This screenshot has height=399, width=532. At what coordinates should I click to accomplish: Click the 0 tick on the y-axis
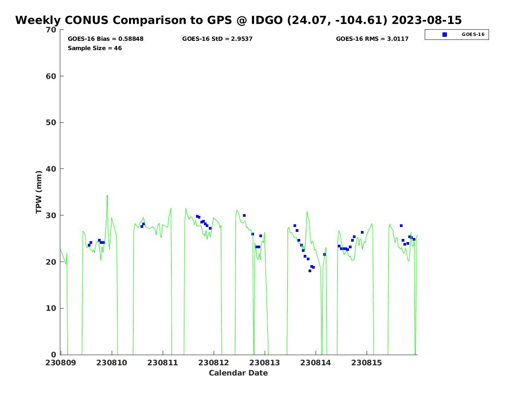click(x=53, y=355)
